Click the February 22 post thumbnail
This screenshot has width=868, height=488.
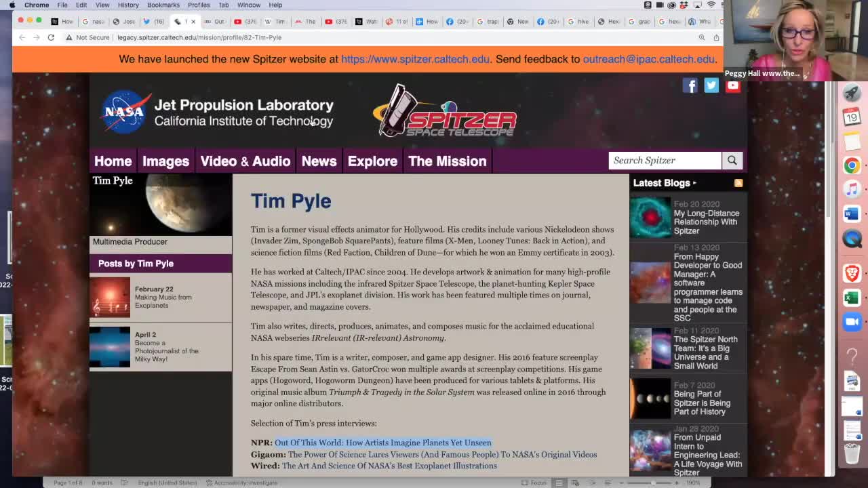[110, 297]
